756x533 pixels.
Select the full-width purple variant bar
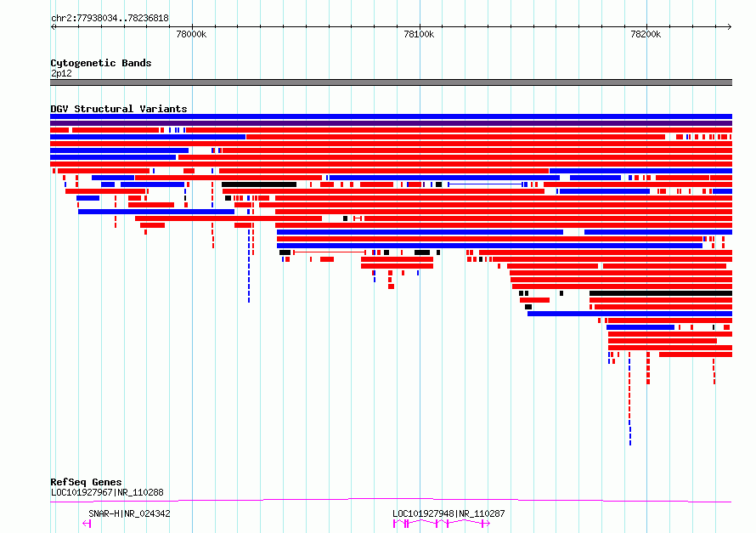(391, 123)
